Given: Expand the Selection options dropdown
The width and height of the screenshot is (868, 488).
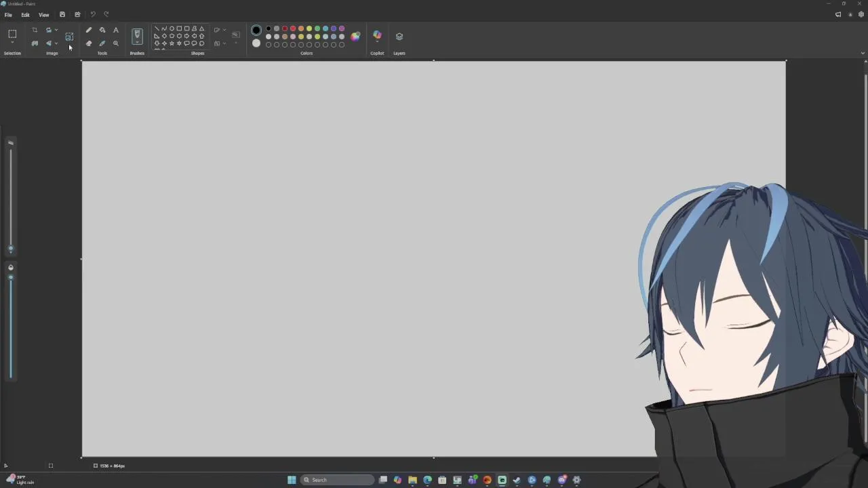Looking at the screenshot, I should (12, 43).
